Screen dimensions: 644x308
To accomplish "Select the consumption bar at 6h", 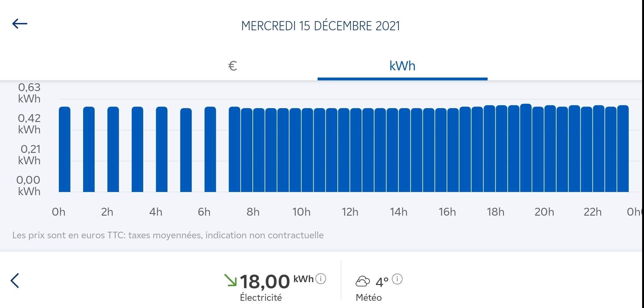I will click(x=210, y=149).
